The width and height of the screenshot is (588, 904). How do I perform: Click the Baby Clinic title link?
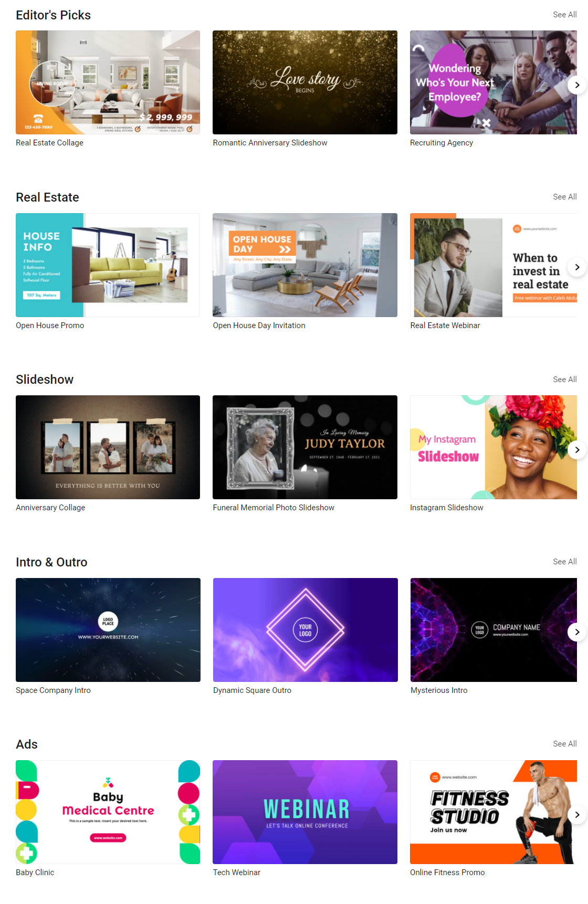tap(35, 873)
